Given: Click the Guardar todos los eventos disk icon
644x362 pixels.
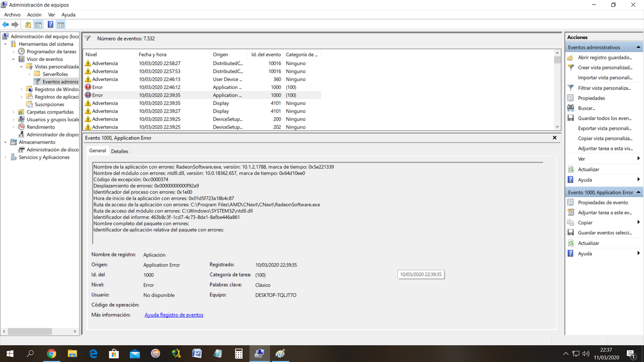Looking at the screenshot, I should (x=571, y=118).
